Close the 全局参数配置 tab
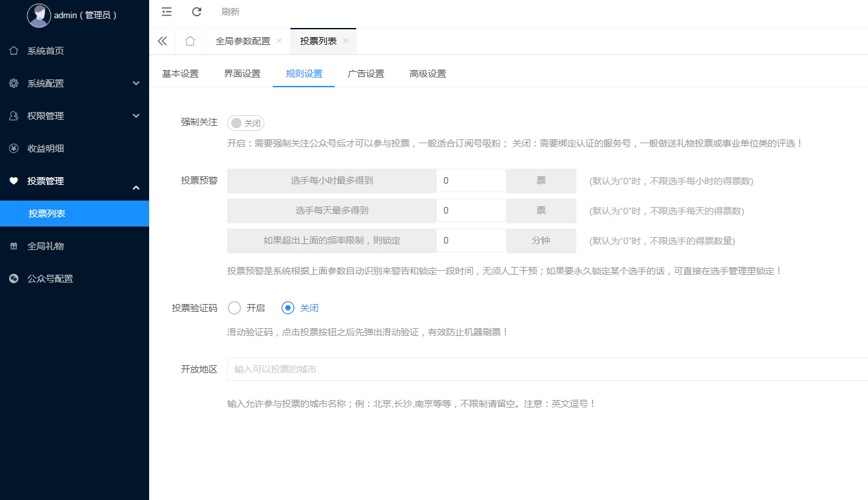The width and height of the screenshot is (868, 500). pos(279,40)
